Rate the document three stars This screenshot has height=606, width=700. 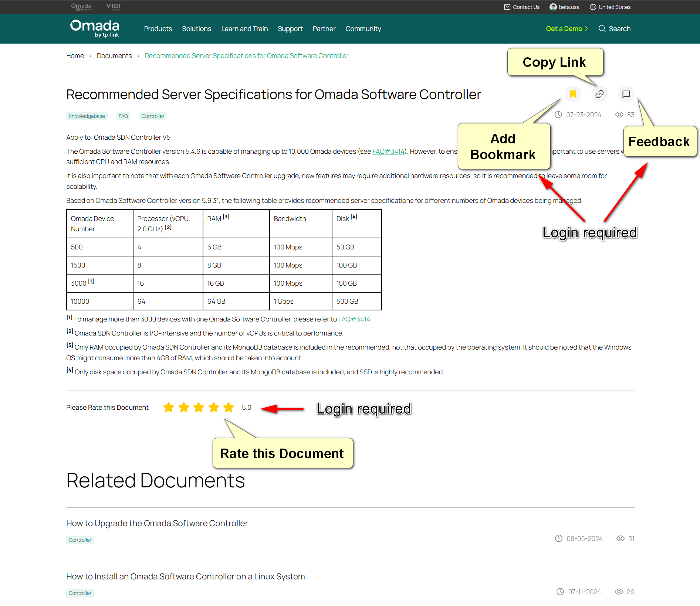[x=199, y=408]
